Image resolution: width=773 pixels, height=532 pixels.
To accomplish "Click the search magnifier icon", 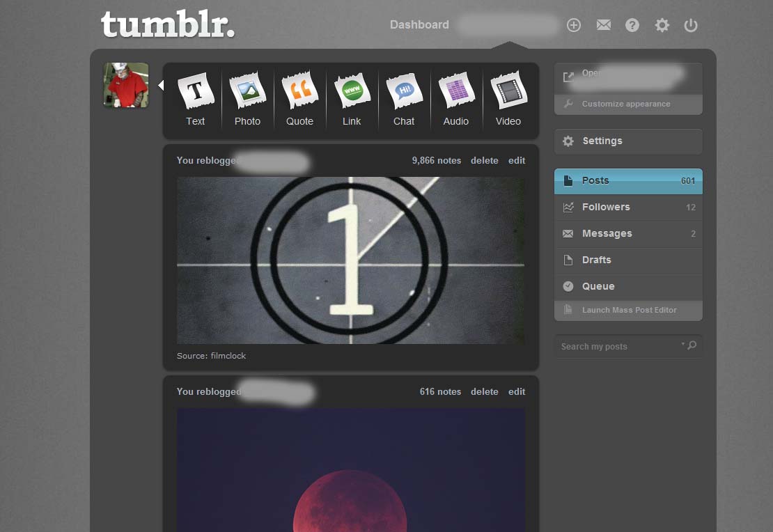I will click(x=692, y=345).
